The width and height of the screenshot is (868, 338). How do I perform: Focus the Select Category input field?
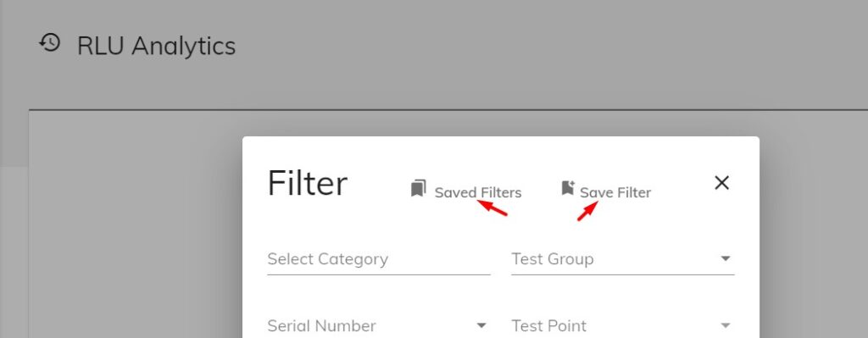coord(379,259)
